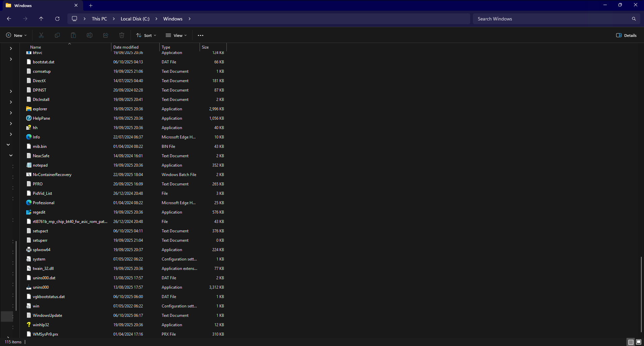Select the DPINST file name
644x346 pixels.
pos(40,90)
